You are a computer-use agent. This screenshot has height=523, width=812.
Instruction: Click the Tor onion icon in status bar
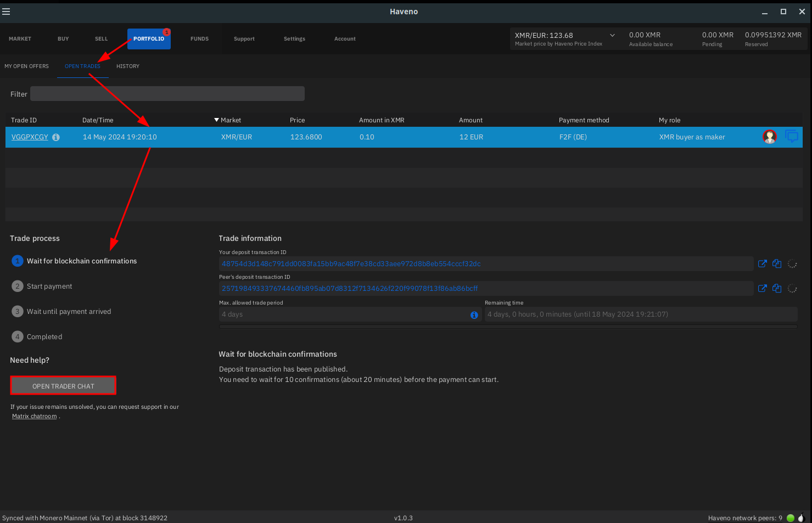tap(801, 518)
